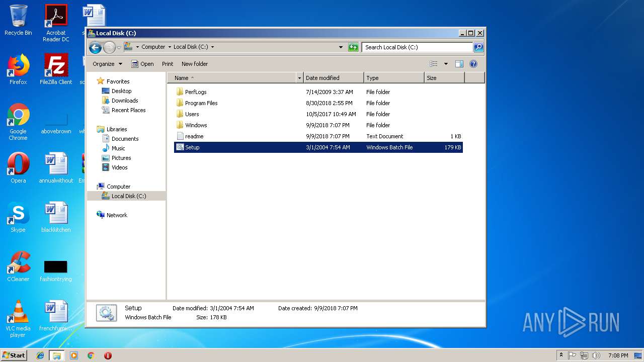Select VLC media player desktop shortcut

pos(18,319)
